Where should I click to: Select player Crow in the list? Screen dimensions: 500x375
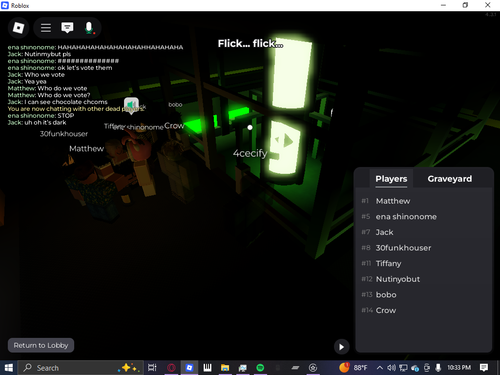424,310
